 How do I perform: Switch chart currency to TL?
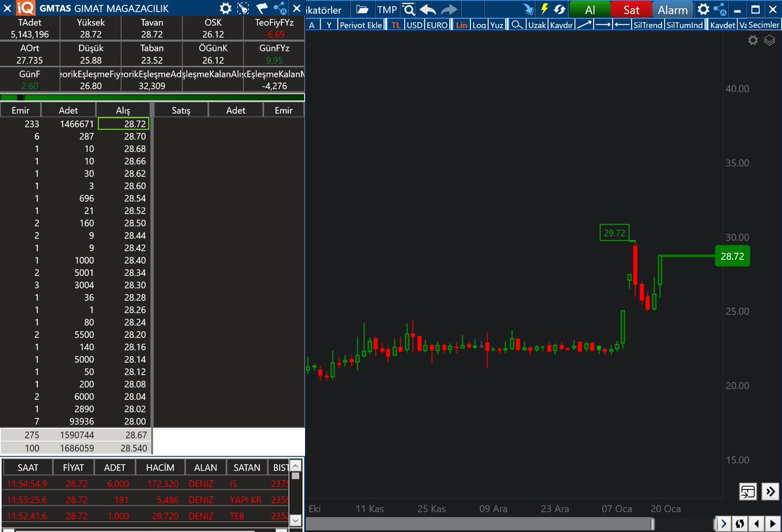396,25
